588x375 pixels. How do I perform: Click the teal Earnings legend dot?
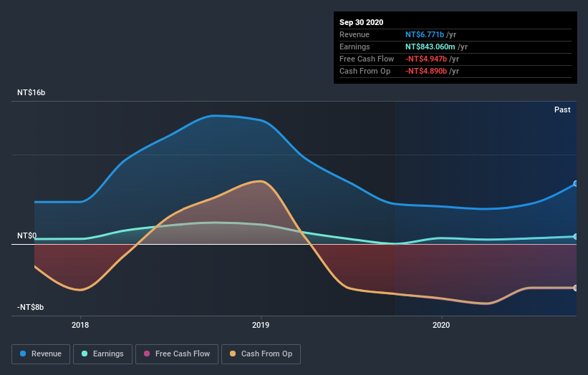[85, 354]
